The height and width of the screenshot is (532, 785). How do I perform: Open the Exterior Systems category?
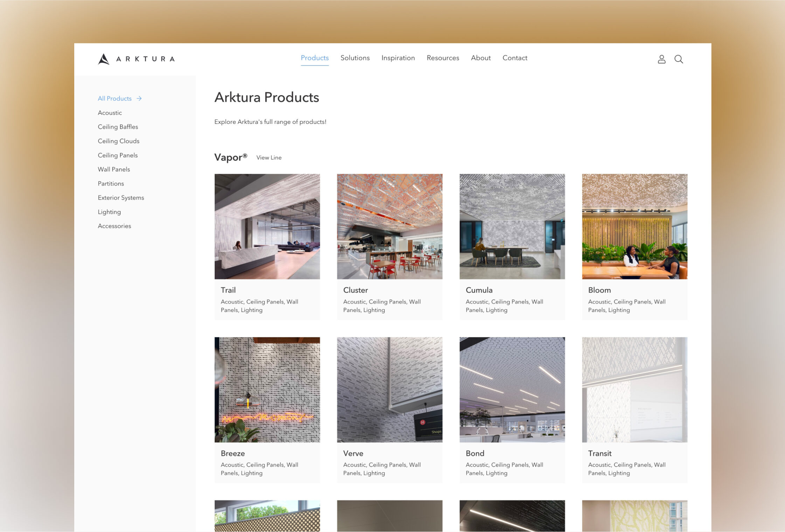point(121,198)
